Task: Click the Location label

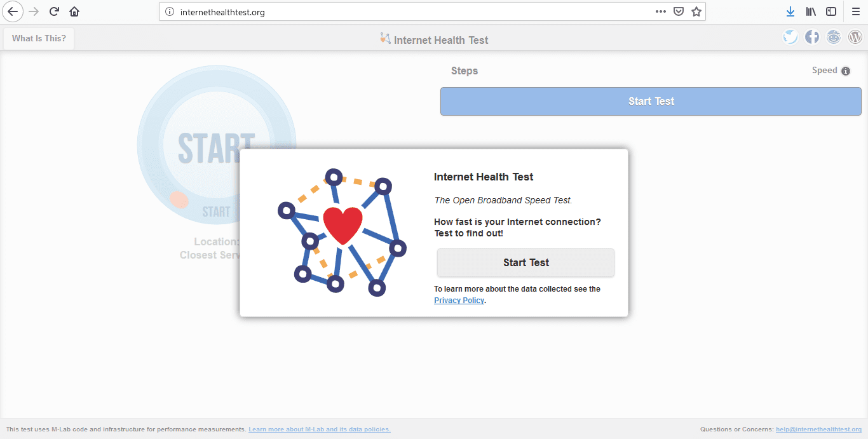Action: tap(217, 241)
